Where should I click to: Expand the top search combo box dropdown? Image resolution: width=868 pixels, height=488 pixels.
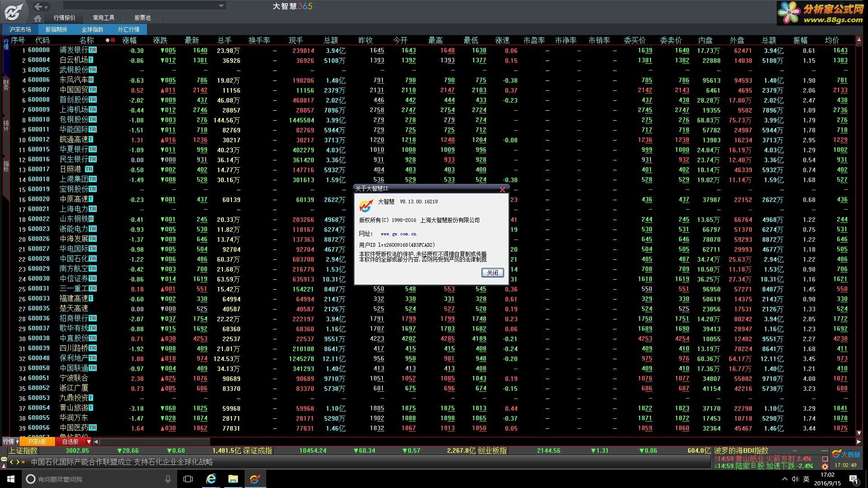pyautogui.click(x=221, y=6)
